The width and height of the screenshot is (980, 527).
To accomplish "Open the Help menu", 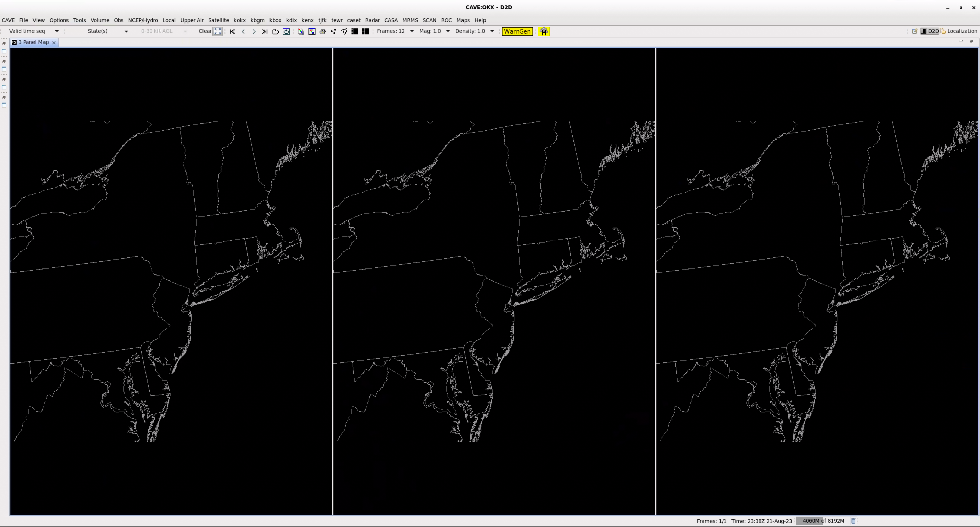I will click(480, 20).
